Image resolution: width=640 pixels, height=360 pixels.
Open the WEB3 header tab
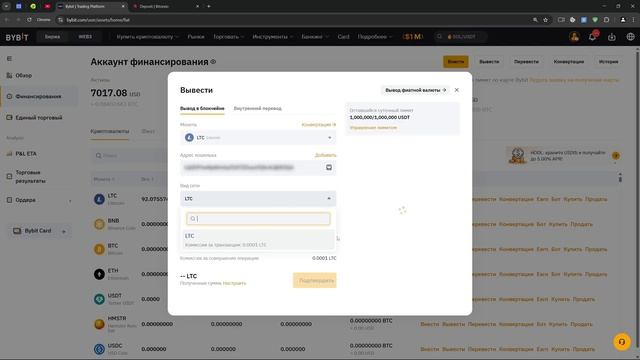[x=85, y=37]
